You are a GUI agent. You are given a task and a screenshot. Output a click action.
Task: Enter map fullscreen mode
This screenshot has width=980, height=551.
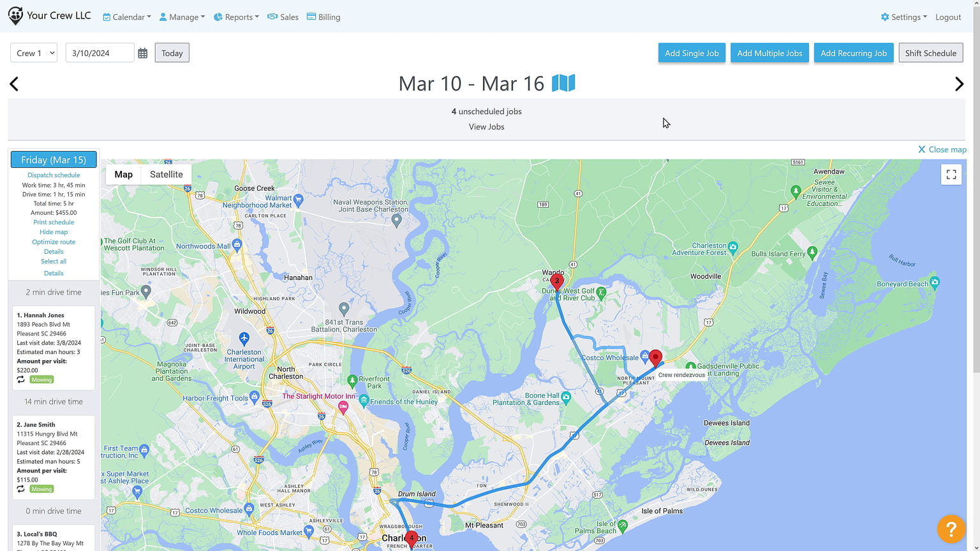point(951,174)
